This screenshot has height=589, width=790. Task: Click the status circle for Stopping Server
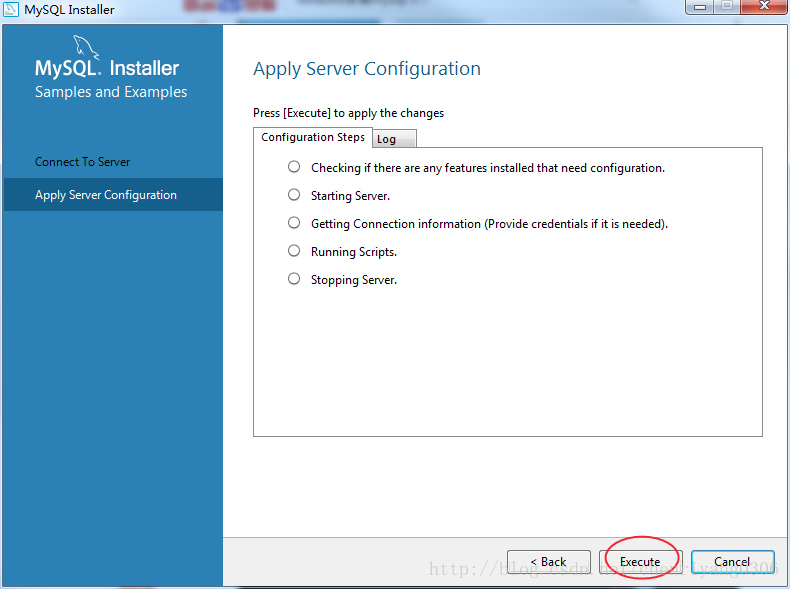click(294, 279)
